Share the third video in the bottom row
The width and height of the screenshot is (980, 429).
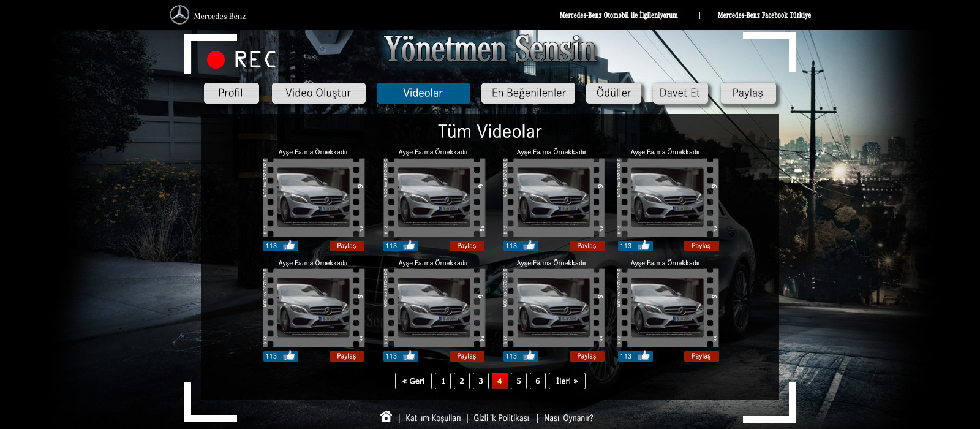coord(587,356)
